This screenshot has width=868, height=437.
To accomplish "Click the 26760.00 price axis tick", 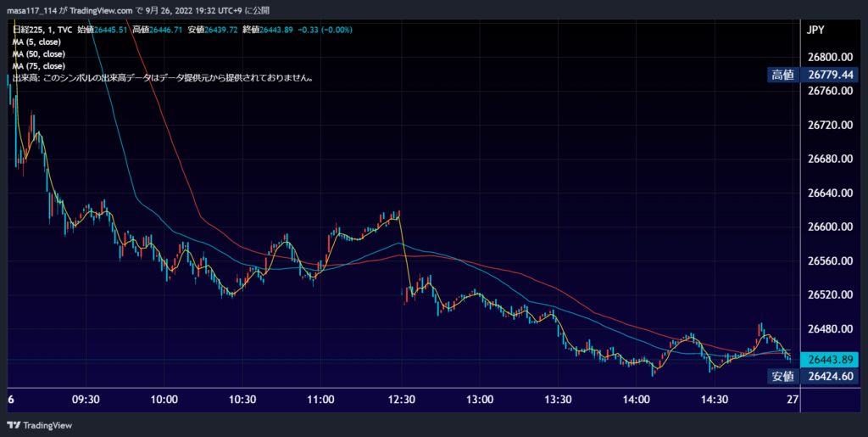I will click(831, 91).
